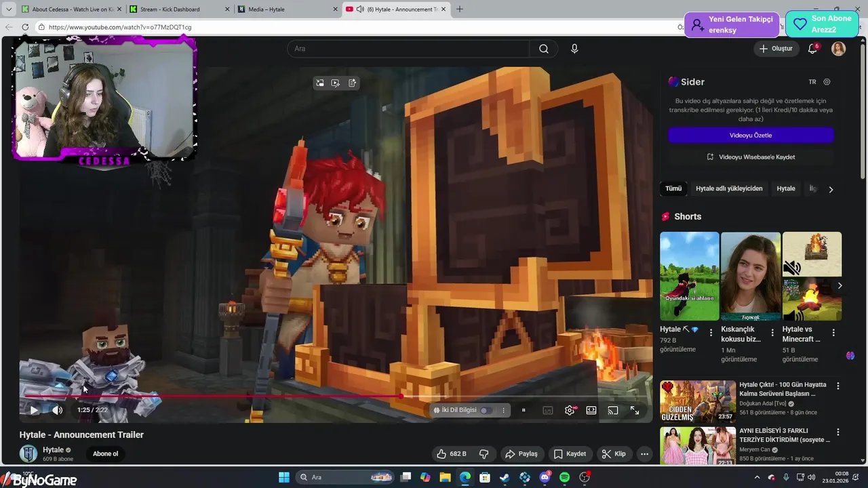This screenshot has width=868, height=488.
Task: Open the Windows Start menu
Action: pyautogui.click(x=284, y=477)
